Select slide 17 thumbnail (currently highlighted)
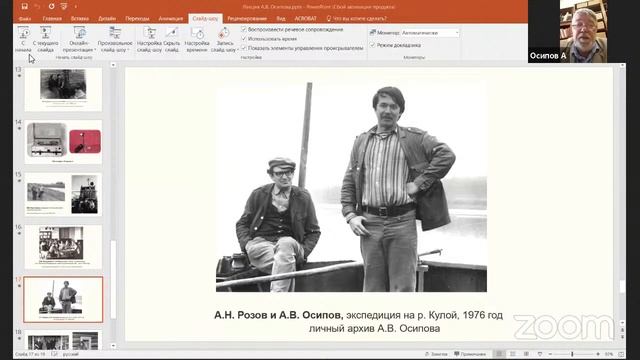Viewport: 640px width, 360px height. (63, 299)
